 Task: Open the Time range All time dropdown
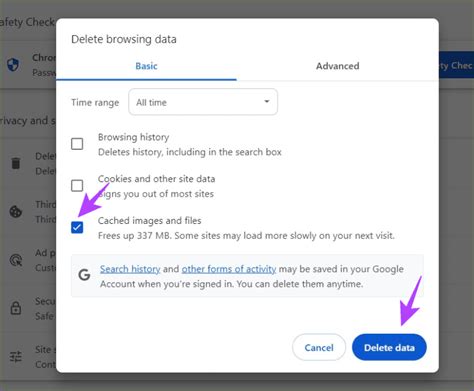click(203, 102)
